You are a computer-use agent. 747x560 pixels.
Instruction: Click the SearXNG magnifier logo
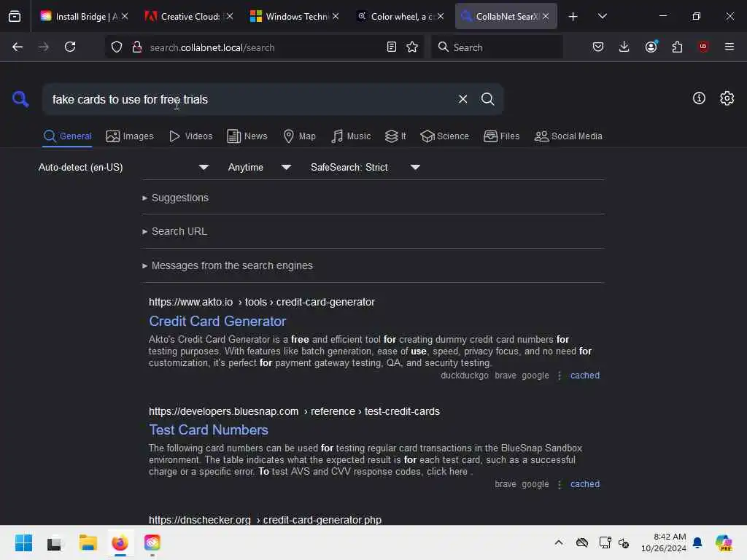[x=20, y=99]
